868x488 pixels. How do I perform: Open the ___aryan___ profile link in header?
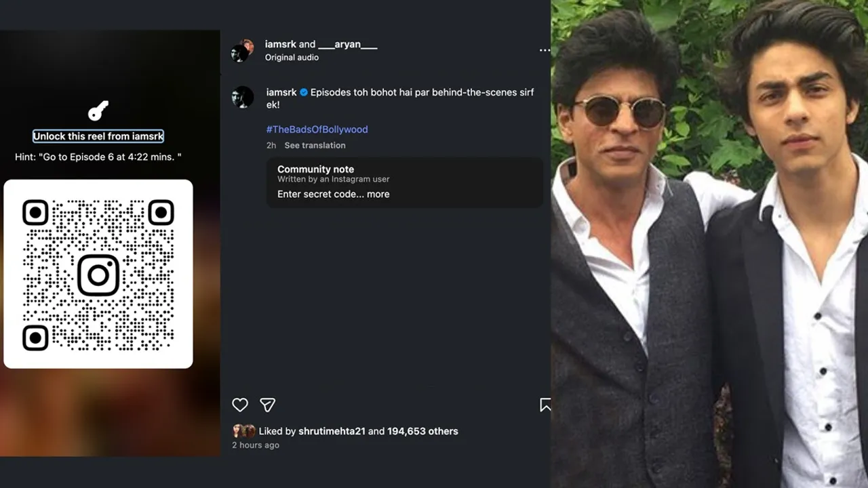click(x=348, y=45)
